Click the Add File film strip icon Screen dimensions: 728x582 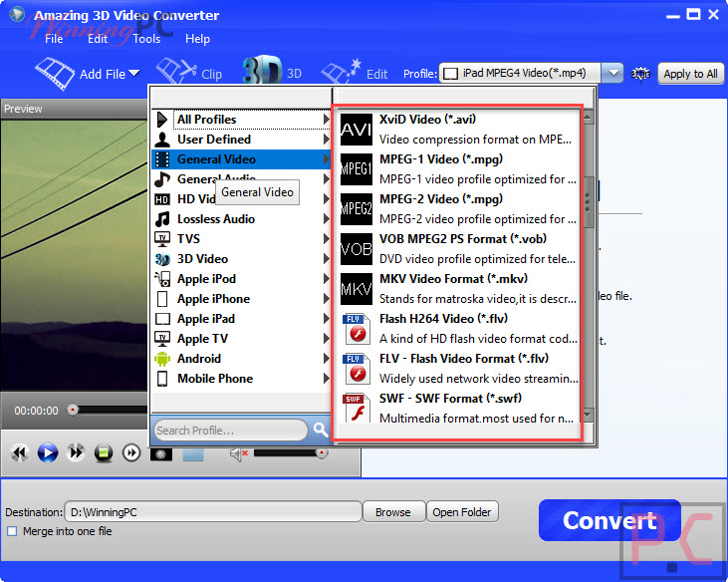(55, 73)
